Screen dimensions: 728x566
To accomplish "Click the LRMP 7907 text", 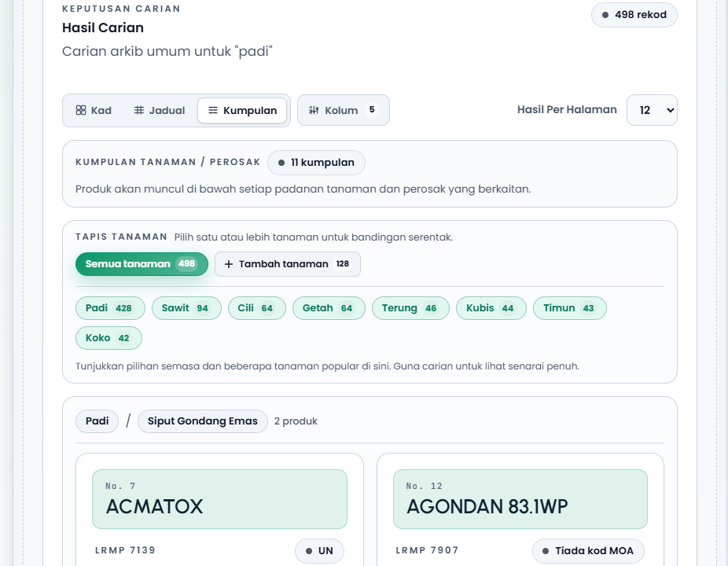I will (x=427, y=550).
